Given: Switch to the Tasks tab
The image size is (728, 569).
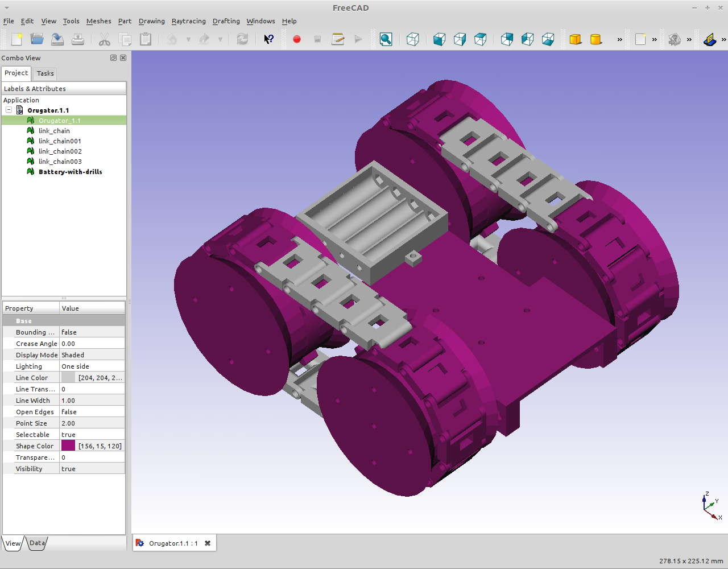Looking at the screenshot, I should pyautogui.click(x=45, y=73).
